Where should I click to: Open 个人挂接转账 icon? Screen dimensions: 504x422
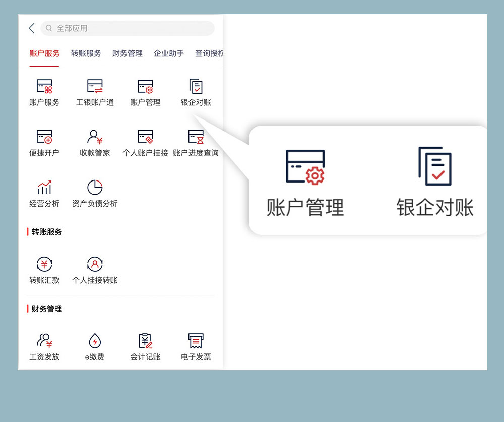(95, 264)
